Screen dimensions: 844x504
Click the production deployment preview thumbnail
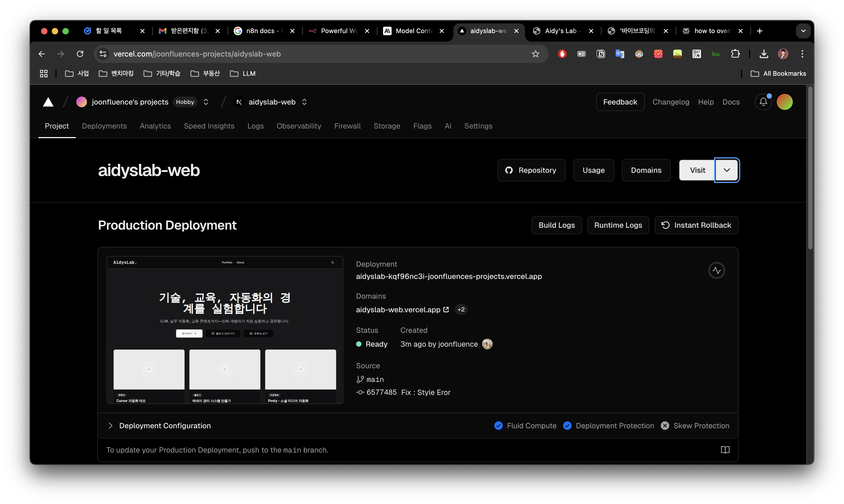pyautogui.click(x=225, y=330)
